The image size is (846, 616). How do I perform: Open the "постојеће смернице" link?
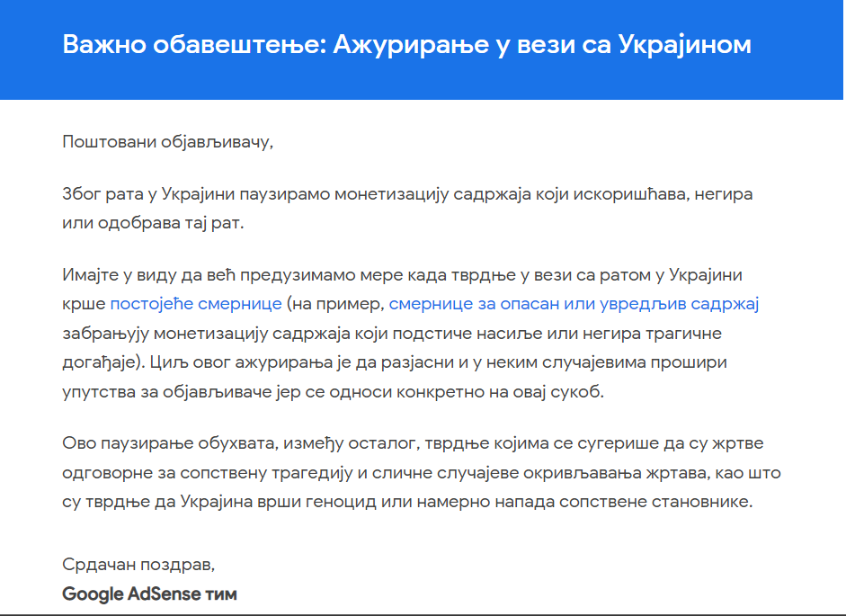pyautogui.click(x=196, y=304)
